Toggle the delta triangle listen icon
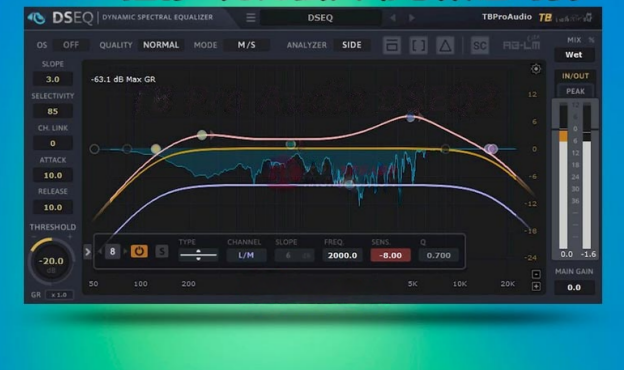Viewport: 624px width, 370px height. [x=445, y=45]
